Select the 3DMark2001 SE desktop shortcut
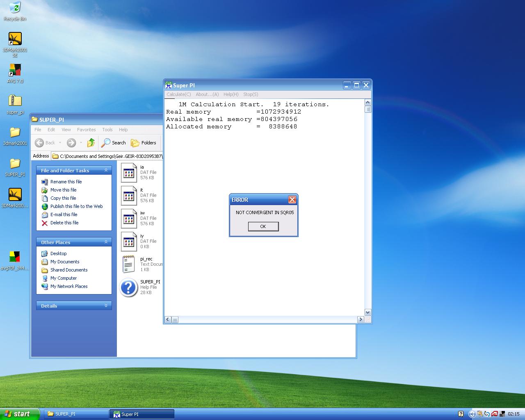Viewport: 525px width, 420px height. [x=15, y=44]
